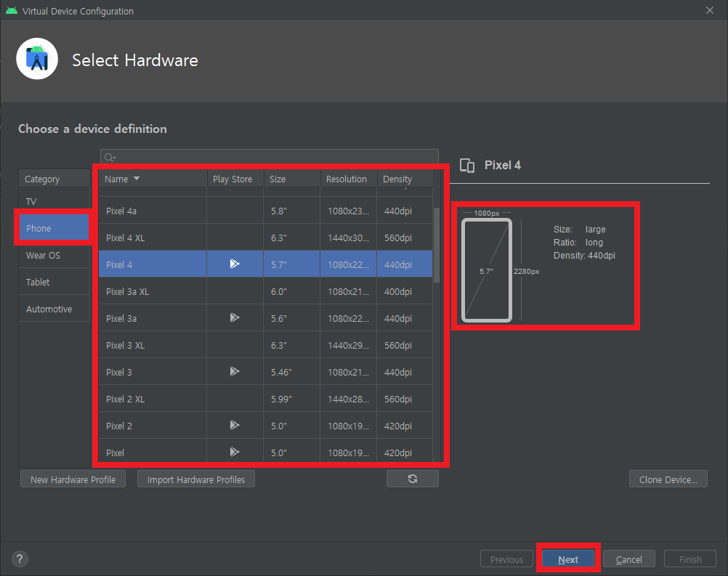
Task: Close the Virtual Device Configuration dialog
Action: click(x=709, y=10)
